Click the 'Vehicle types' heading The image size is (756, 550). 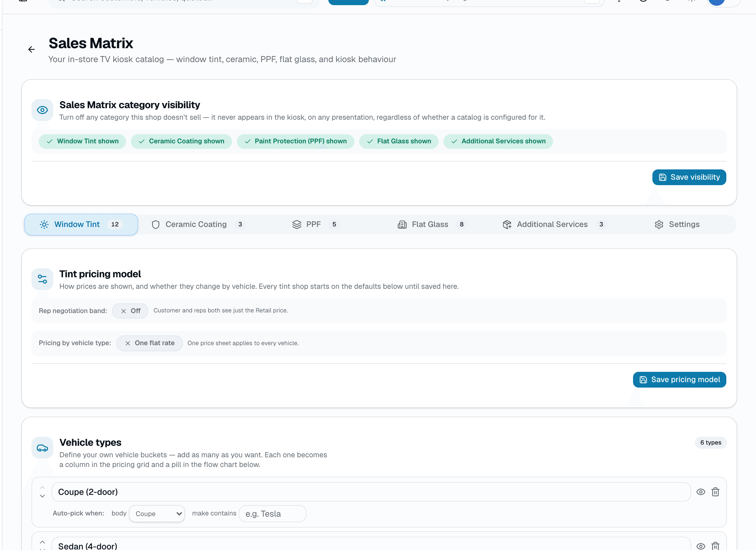(90, 443)
